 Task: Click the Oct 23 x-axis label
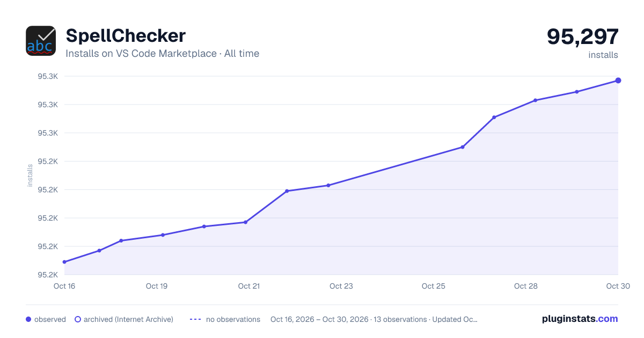341,286
